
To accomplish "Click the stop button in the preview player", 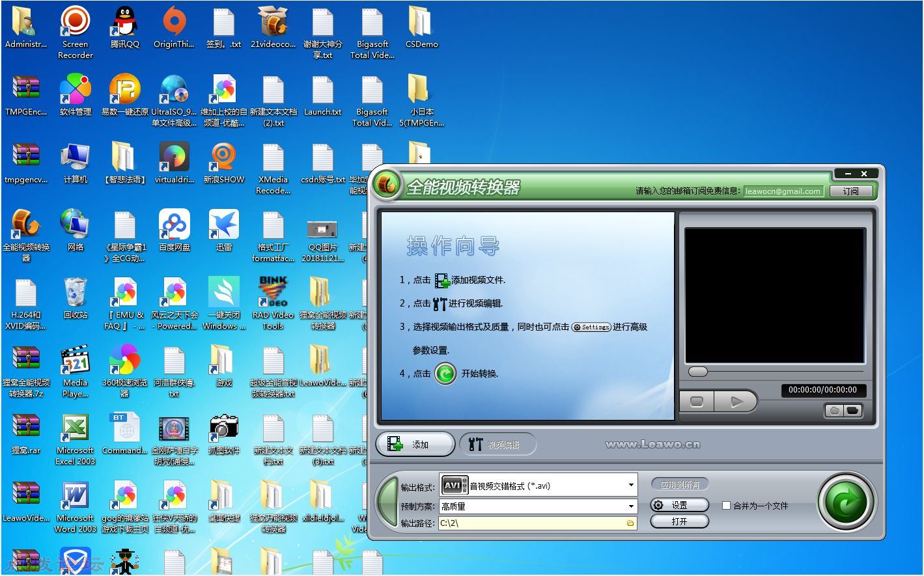I will point(697,402).
